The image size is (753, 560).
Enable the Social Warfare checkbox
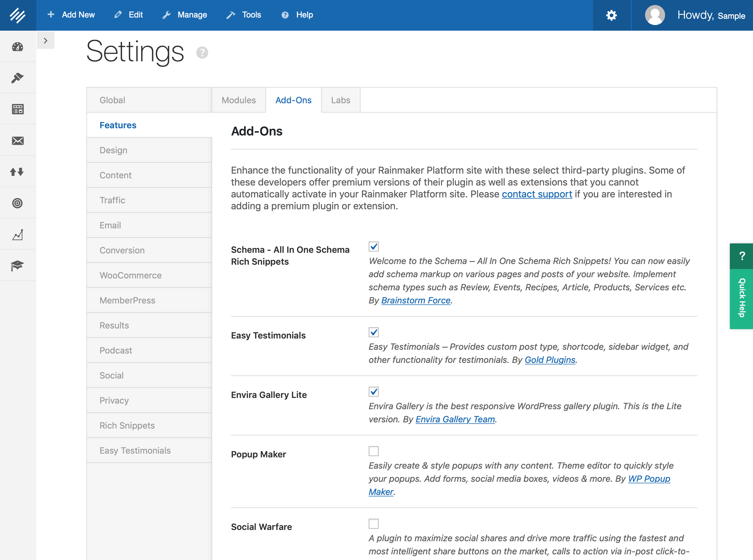click(374, 524)
